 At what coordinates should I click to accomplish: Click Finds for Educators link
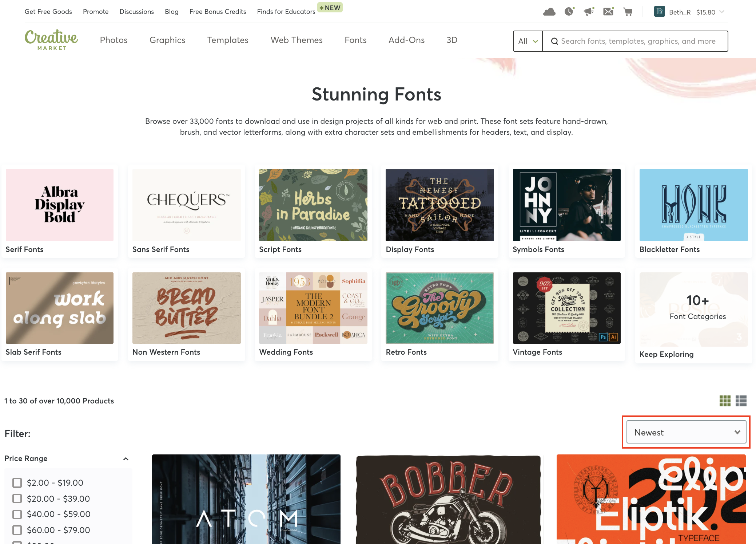[x=286, y=12]
